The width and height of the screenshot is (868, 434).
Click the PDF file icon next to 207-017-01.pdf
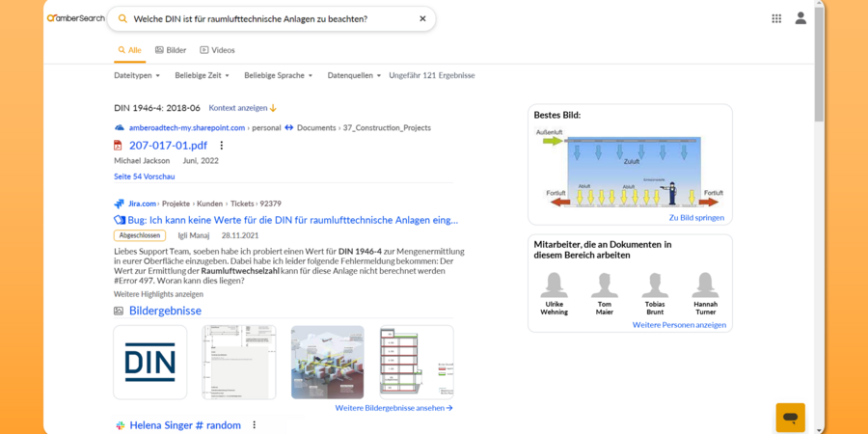pyautogui.click(x=118, y=146)
